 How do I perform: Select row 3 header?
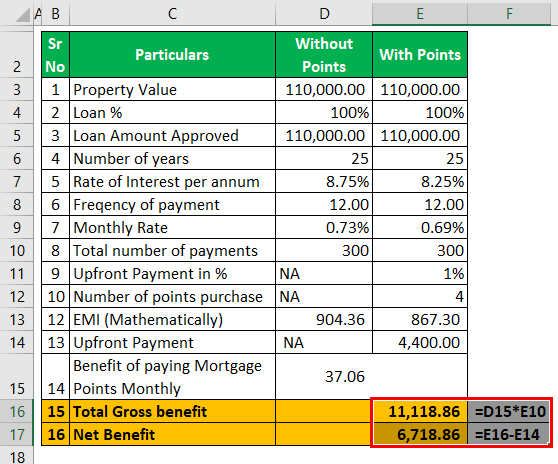tap(17, 90)
